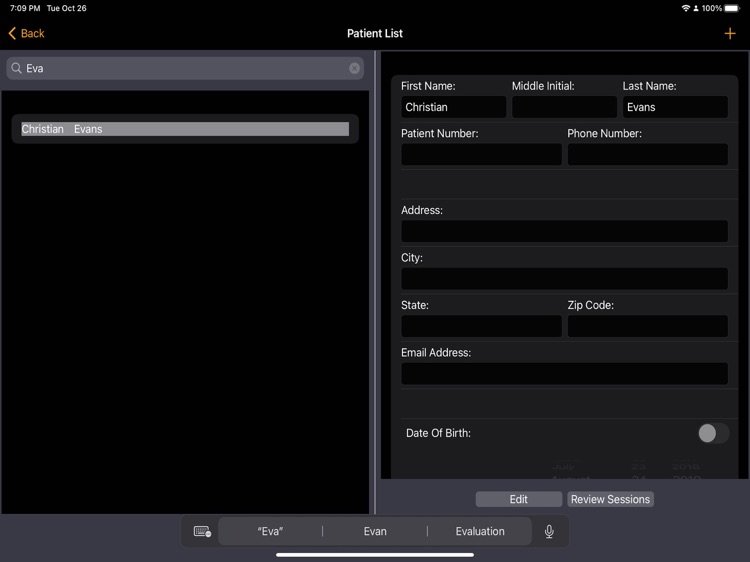Tap the microphone dictation icon

point(549,531)
